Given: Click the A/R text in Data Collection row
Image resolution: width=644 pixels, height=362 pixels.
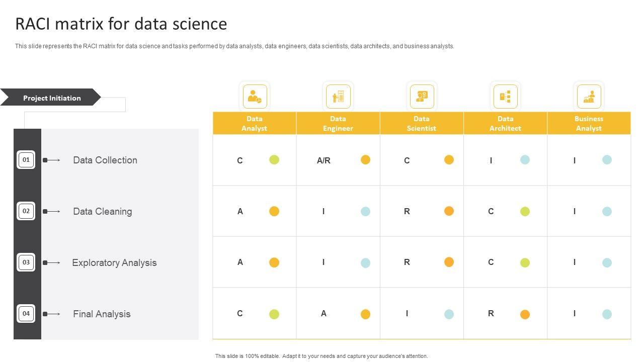Looking at the screenshot, I should tap(324, 160).
